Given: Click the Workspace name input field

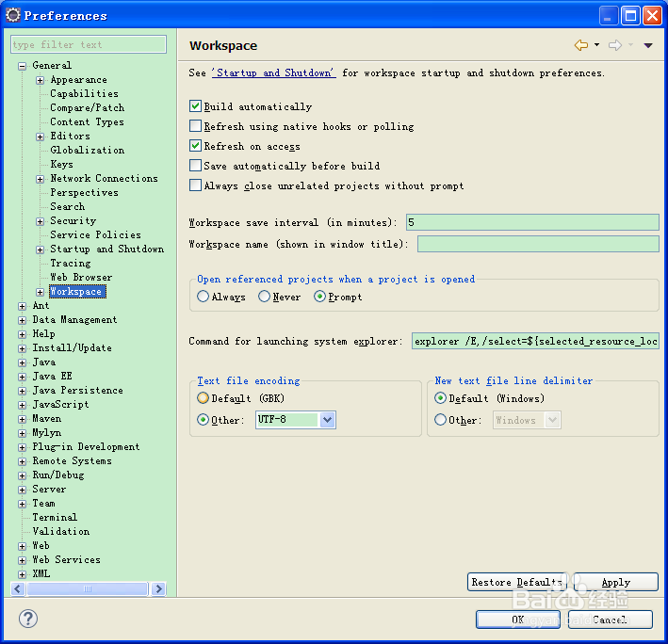Looking at the screenshot, I should (538, 244).
